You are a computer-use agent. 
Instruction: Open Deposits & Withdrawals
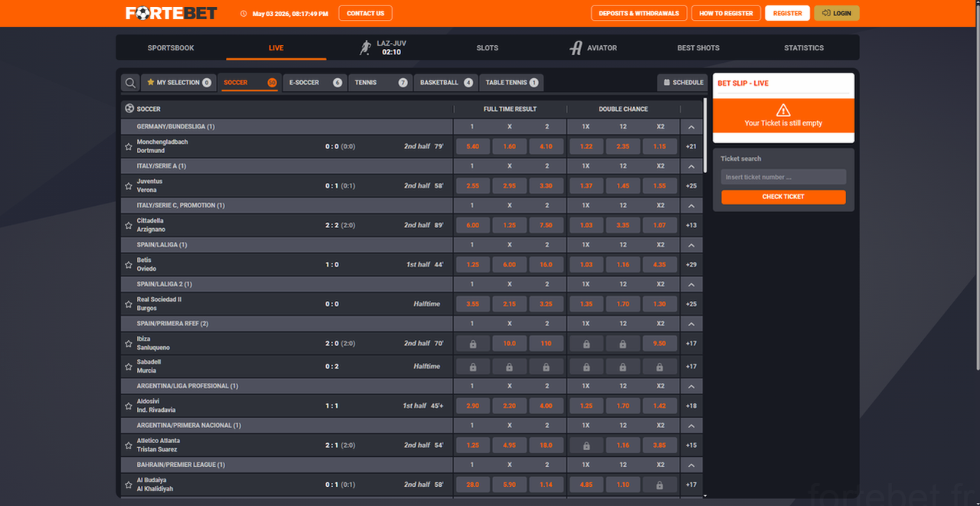pos(639,13)
